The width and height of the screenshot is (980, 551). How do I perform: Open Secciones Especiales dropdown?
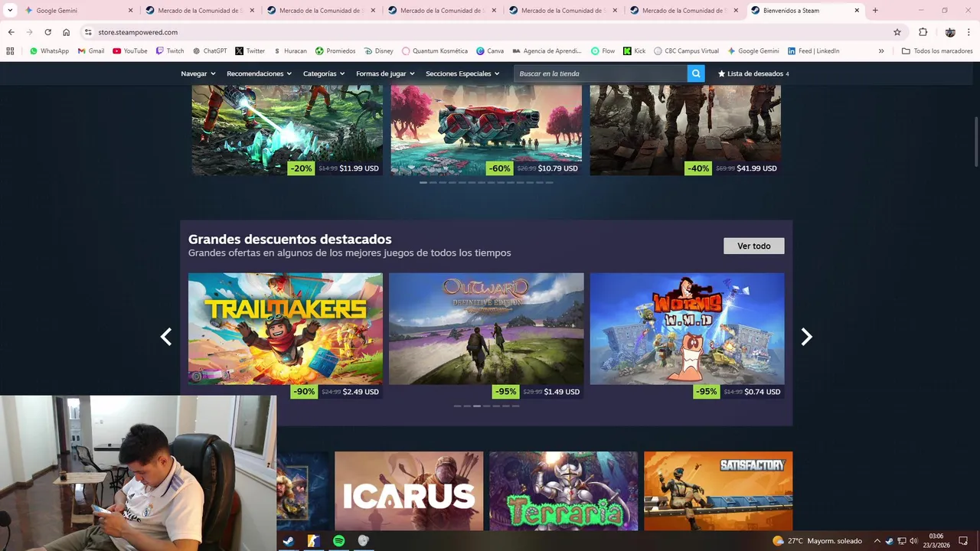coord(462,73)
